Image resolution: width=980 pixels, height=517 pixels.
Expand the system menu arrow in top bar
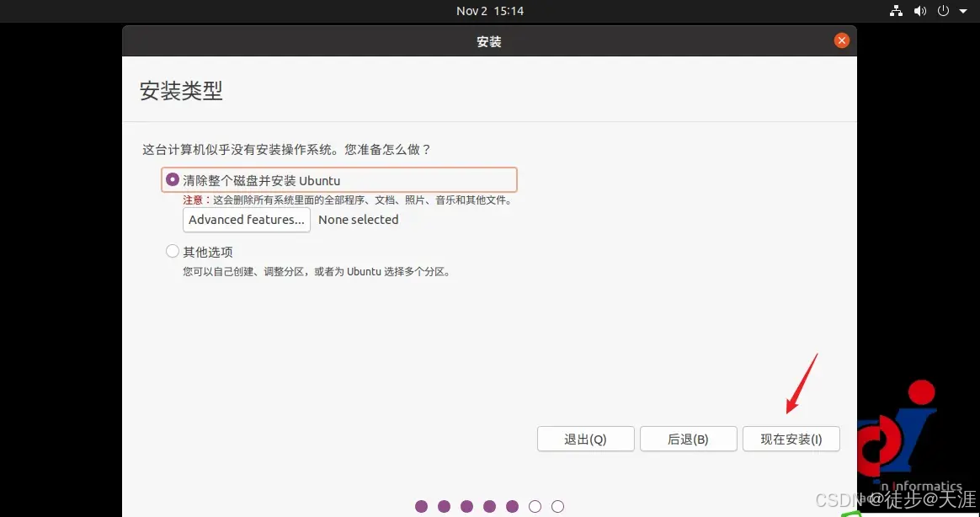point(962,11)
